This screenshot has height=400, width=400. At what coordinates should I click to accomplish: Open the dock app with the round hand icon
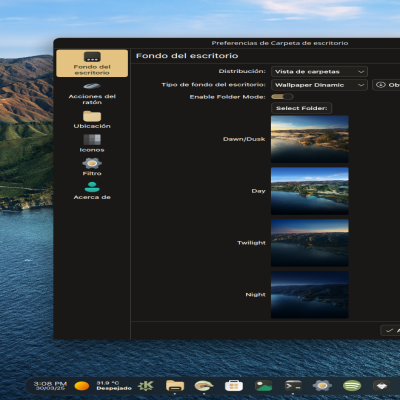click(x=204, y=386)
